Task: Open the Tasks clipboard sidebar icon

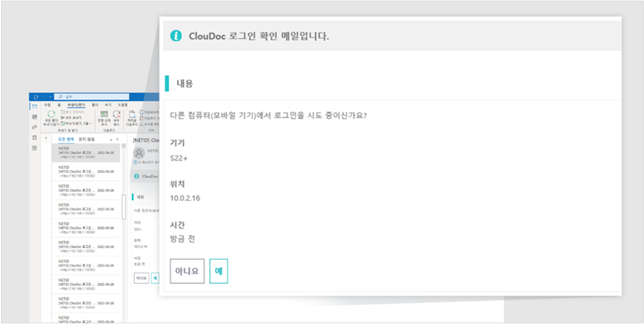Action: click(35, 138)
